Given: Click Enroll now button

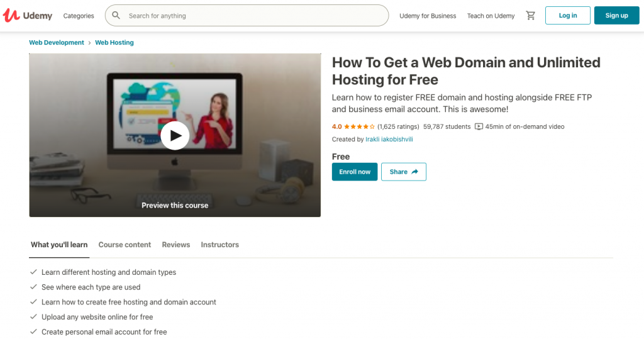Looking at the screenshot, I should [x=355, y=172].
